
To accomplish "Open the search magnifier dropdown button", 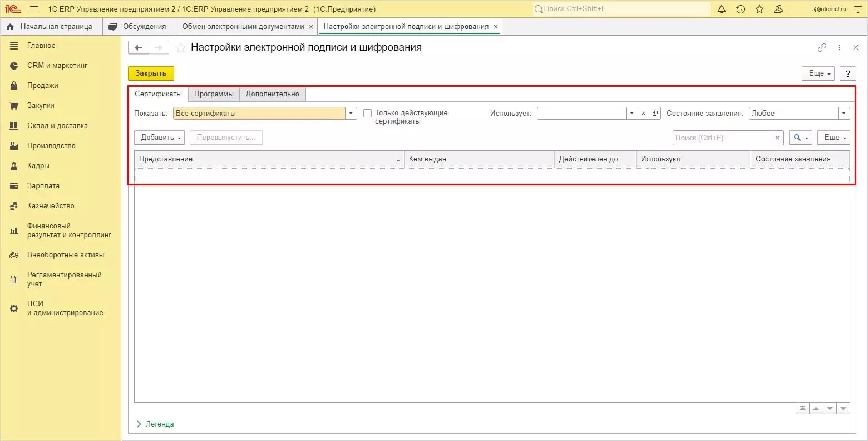I will tap(800, 138).
